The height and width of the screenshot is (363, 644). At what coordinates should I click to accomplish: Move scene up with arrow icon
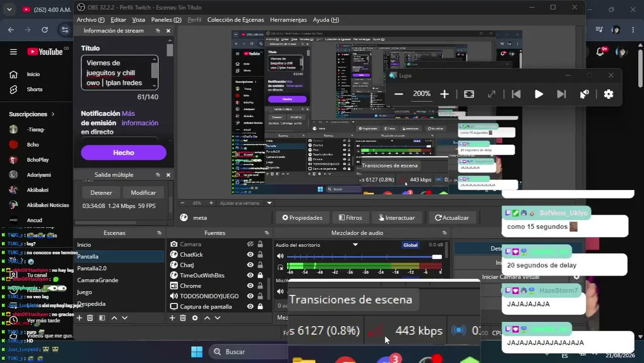pyautogui.click(x=114, y=318)
